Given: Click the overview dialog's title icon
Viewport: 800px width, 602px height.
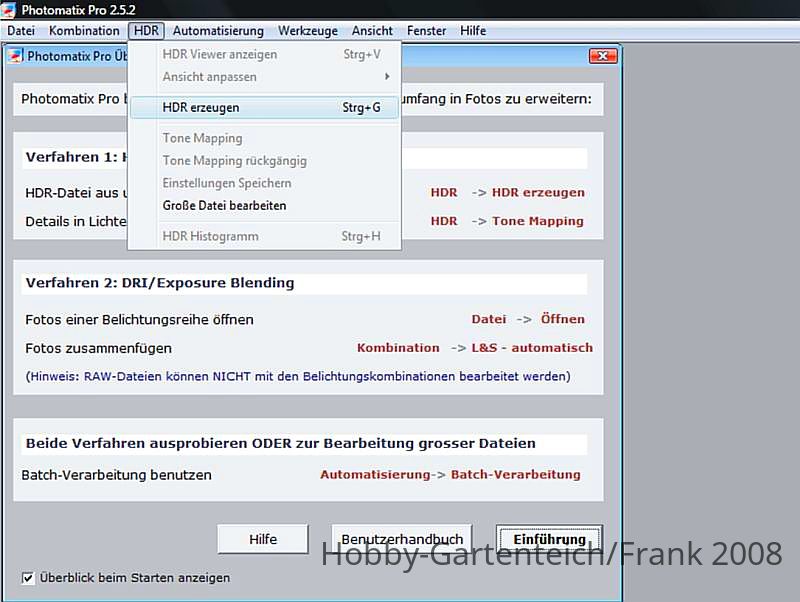Looking at the screenshot, I should pyautogui.click(x=15, y=56).
